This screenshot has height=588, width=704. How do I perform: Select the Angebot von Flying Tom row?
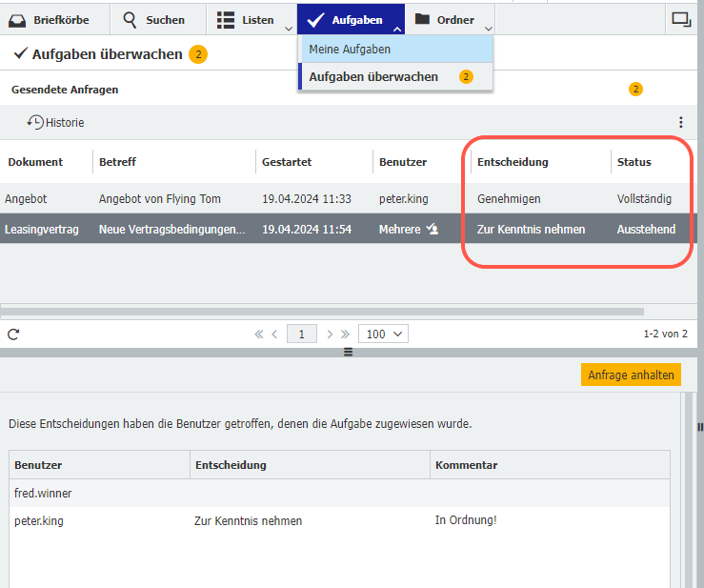(159, 199)
